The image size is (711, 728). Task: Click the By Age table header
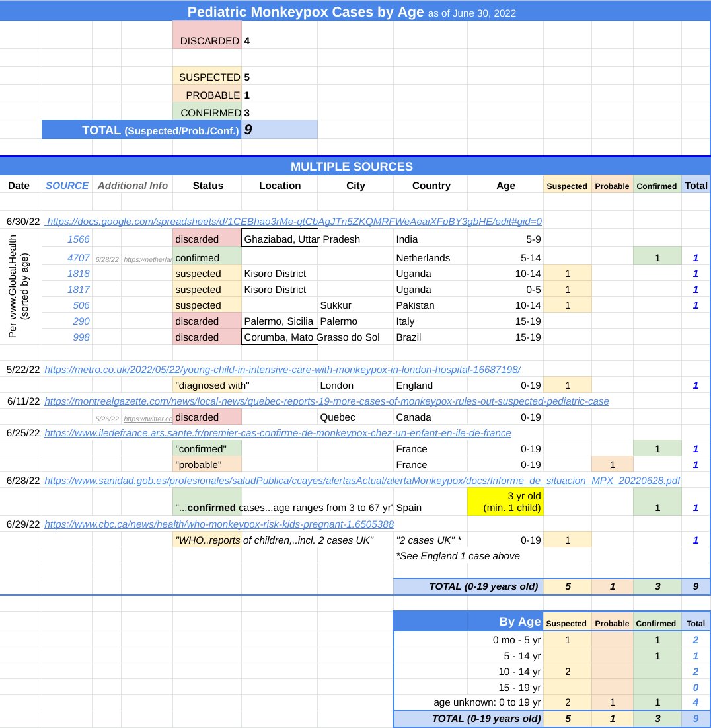point(468,622)
